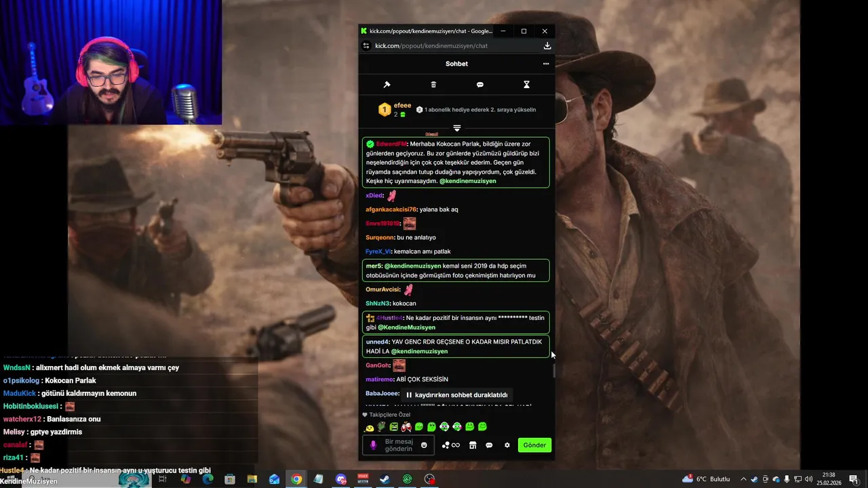868x488 pixels.
Task: Click the purple microphone icon in message box
Action: [x=373, y=445]
